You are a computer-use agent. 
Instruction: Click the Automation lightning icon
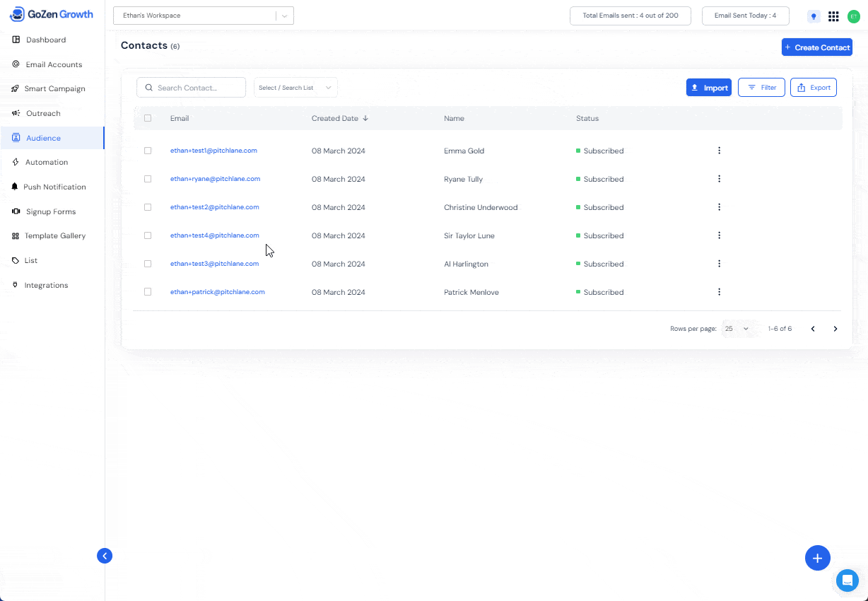16,162
